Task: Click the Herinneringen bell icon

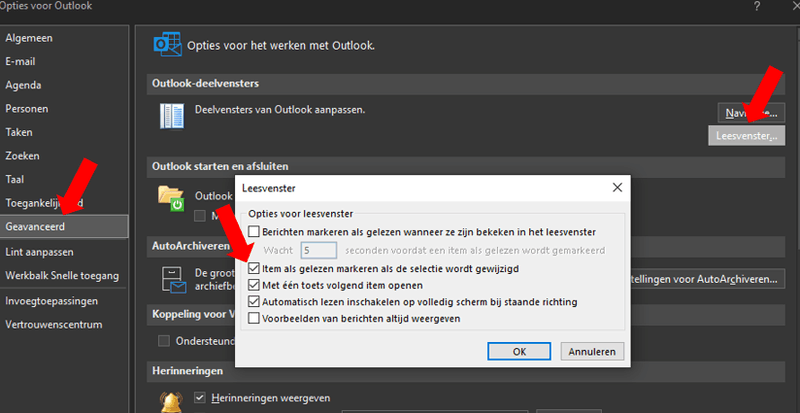Action: click(x=171, y=402)
